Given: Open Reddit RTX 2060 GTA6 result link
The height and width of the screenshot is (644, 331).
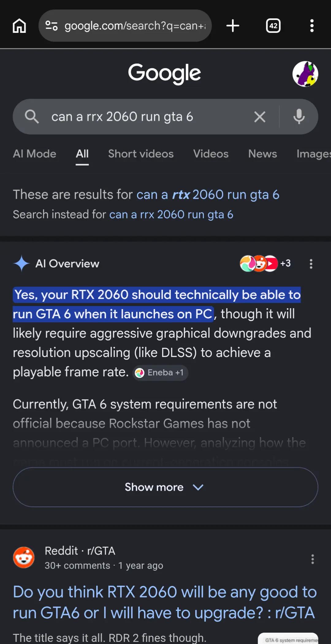Looking at the screenshot, I should pos(165,602).
